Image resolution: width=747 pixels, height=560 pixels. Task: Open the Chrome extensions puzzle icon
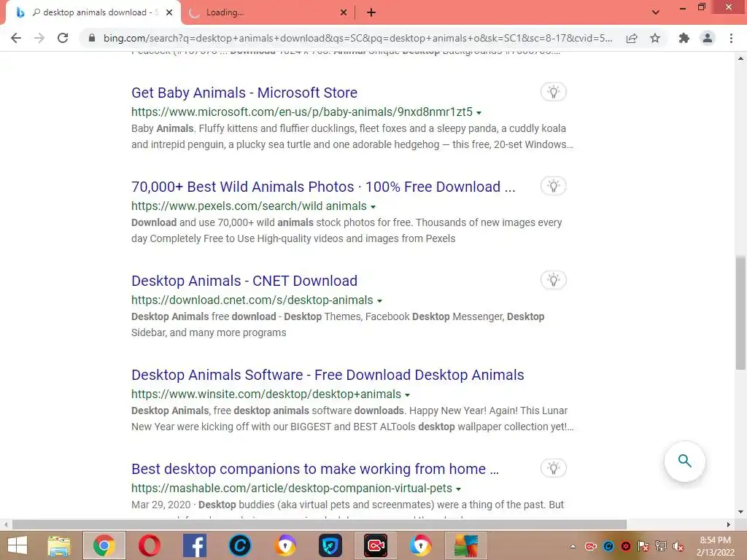point(684,38)
